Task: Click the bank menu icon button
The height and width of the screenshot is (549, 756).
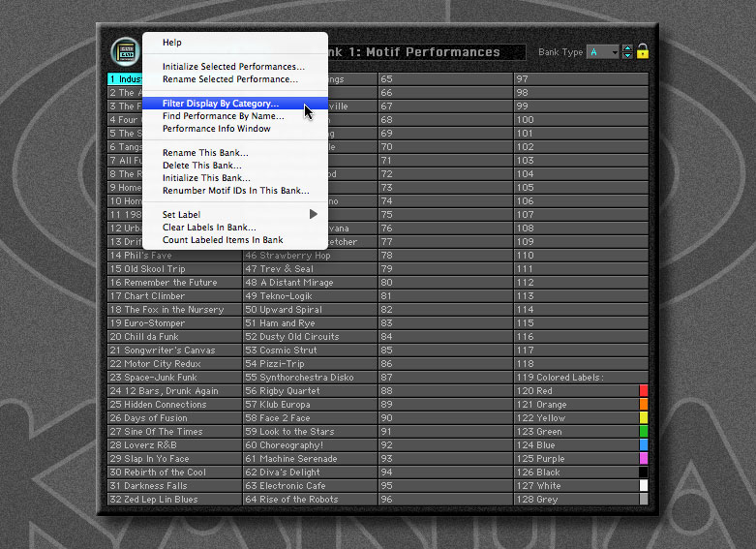Action: click(124, 51)
